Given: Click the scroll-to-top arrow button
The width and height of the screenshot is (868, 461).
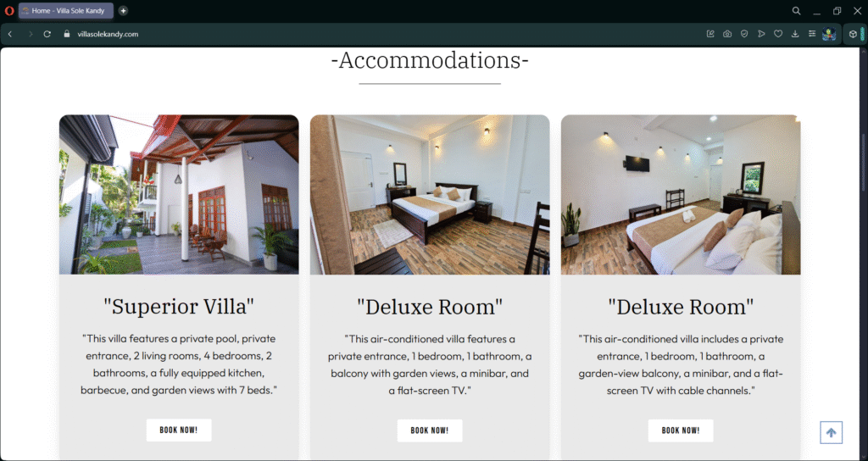Looking at the screenshot, I should click(831, 433).
